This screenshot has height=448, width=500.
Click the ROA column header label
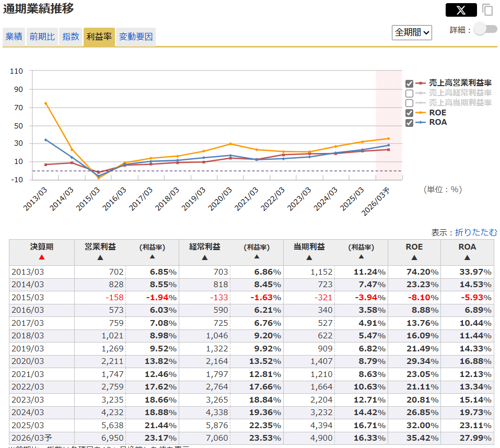[467, 247]
